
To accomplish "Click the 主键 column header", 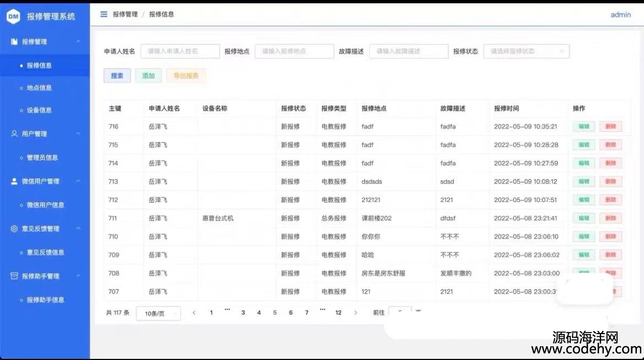I will point(115,108).
